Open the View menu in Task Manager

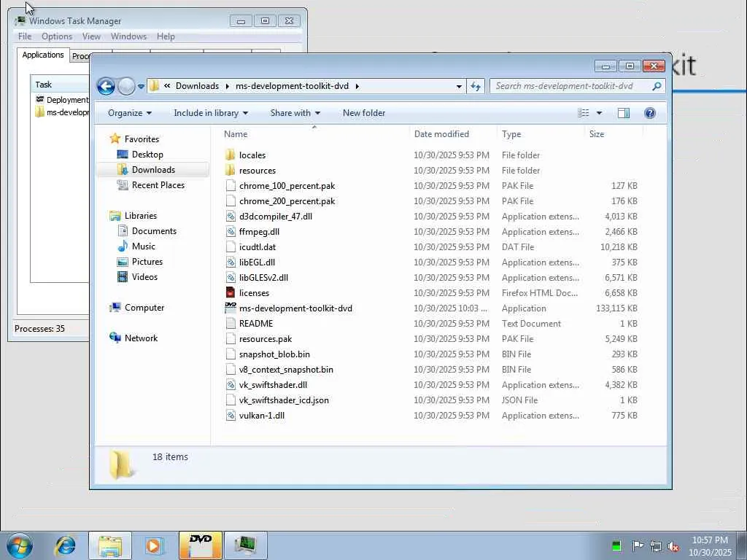pos(91,36)
